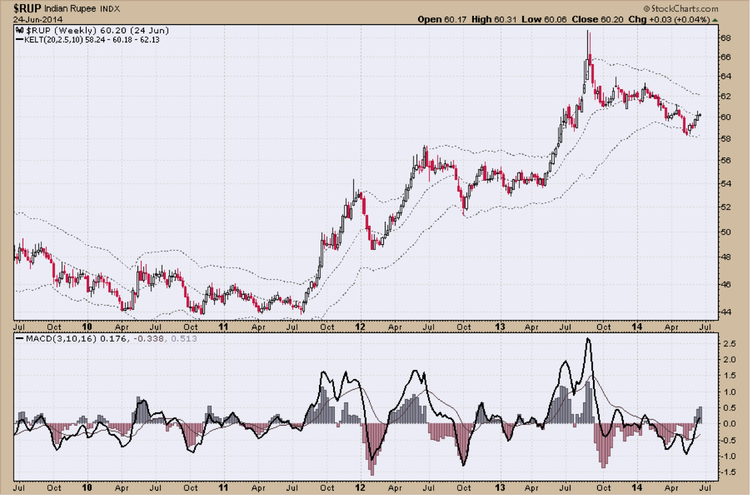
Task: Click the price axis label '50'
Action: 726,232
